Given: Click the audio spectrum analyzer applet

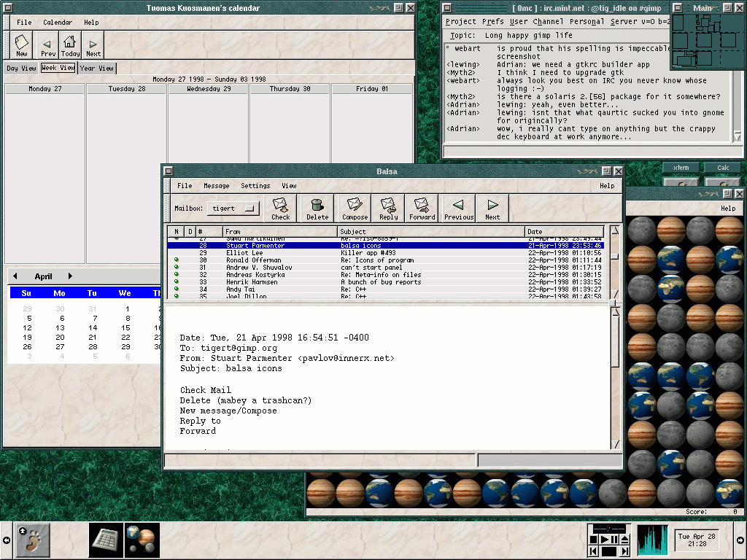Looking at the screenshot, I should tap(652, 540).
